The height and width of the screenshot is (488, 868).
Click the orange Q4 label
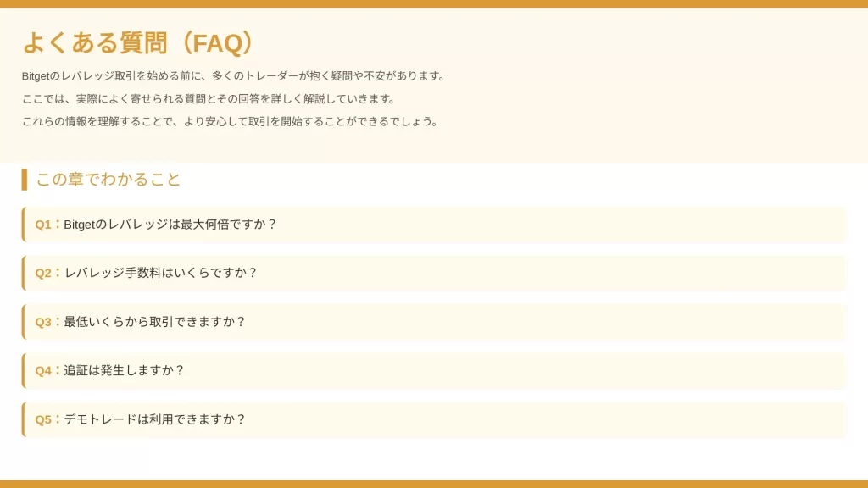43,371
